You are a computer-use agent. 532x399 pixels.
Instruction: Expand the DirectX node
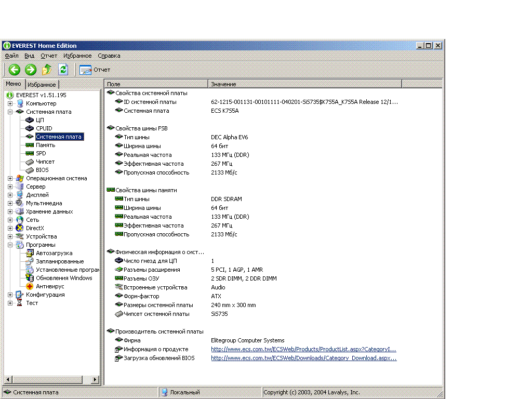[10, 228]
